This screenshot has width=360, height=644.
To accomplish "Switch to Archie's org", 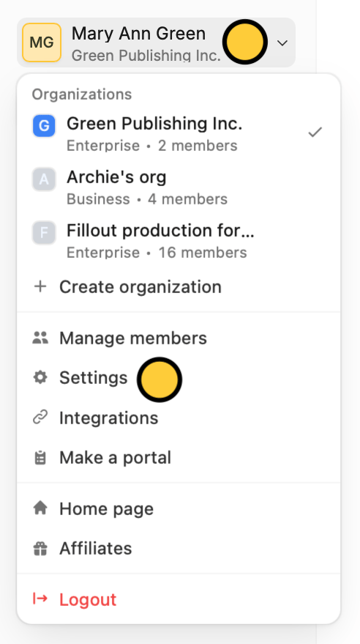I will (x=179, y=188).
